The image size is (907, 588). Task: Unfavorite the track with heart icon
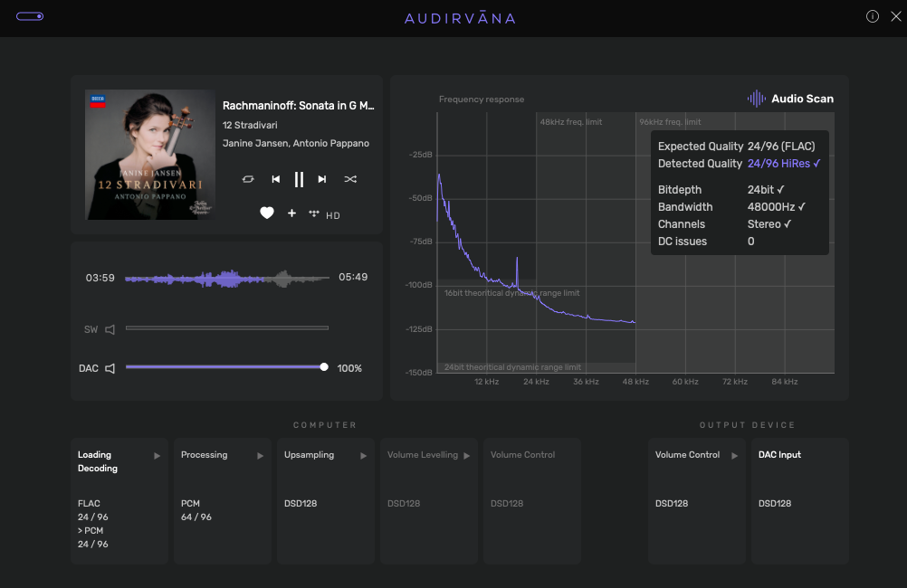click(267, 213)
